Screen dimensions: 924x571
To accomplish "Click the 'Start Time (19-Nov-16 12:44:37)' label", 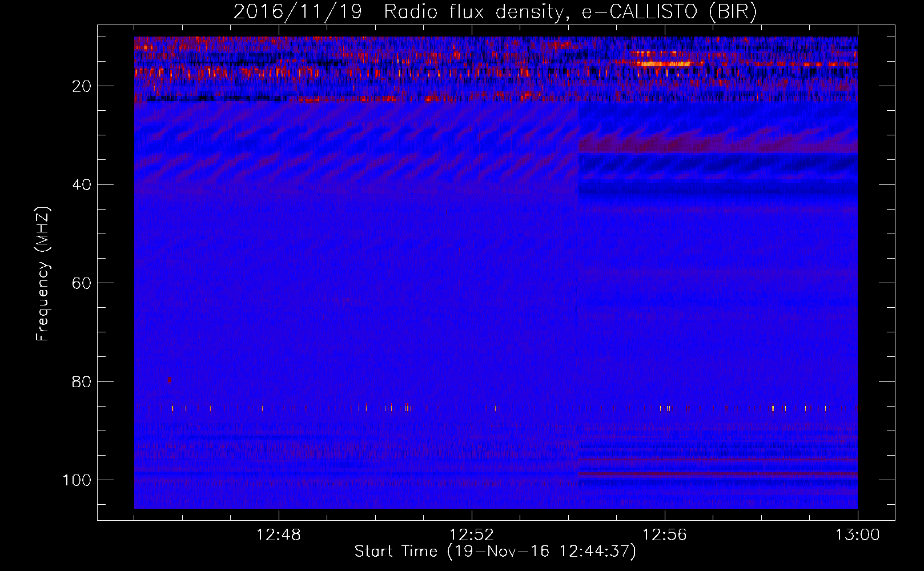I will (x=495, y=552).
